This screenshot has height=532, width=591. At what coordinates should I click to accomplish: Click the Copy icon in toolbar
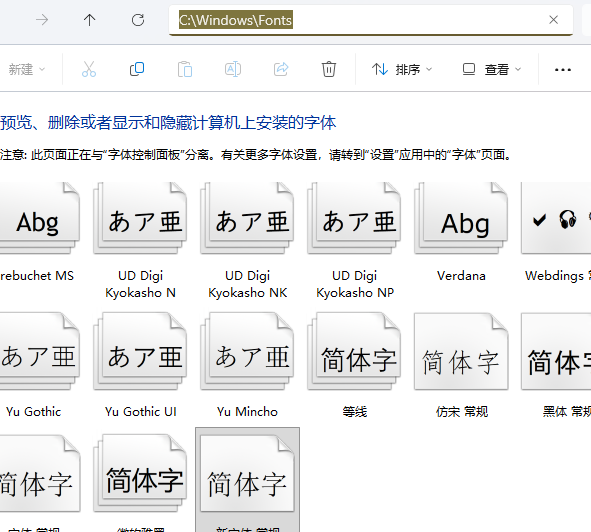pyautogui.click(x=137, y=69)
